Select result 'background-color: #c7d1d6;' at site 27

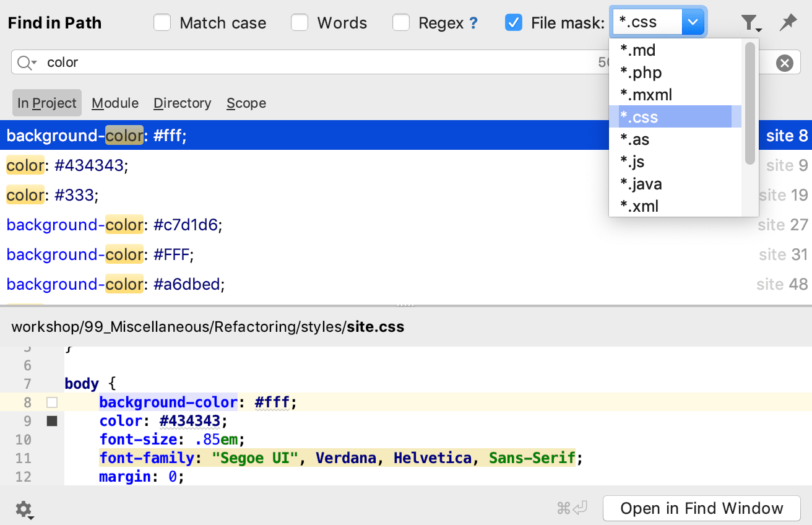click(x=406, y=225)
